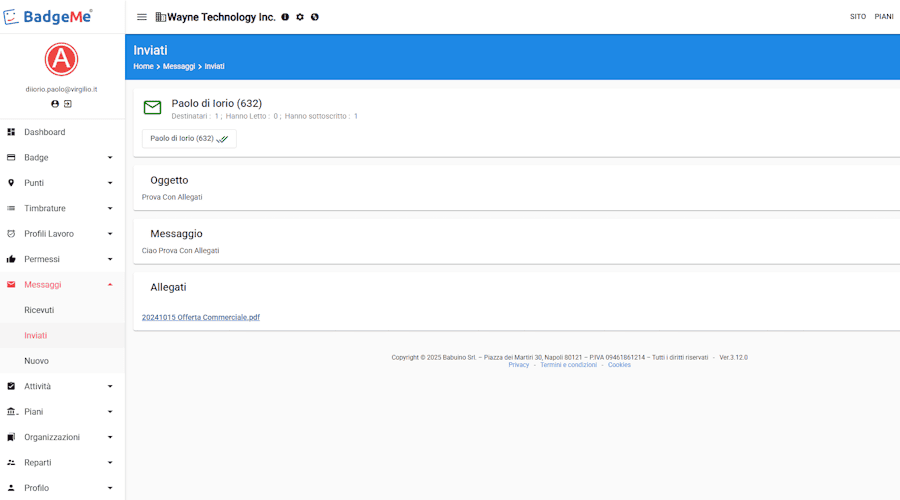Go to Messaggi in breadcrumb

[x=179, y=67]
